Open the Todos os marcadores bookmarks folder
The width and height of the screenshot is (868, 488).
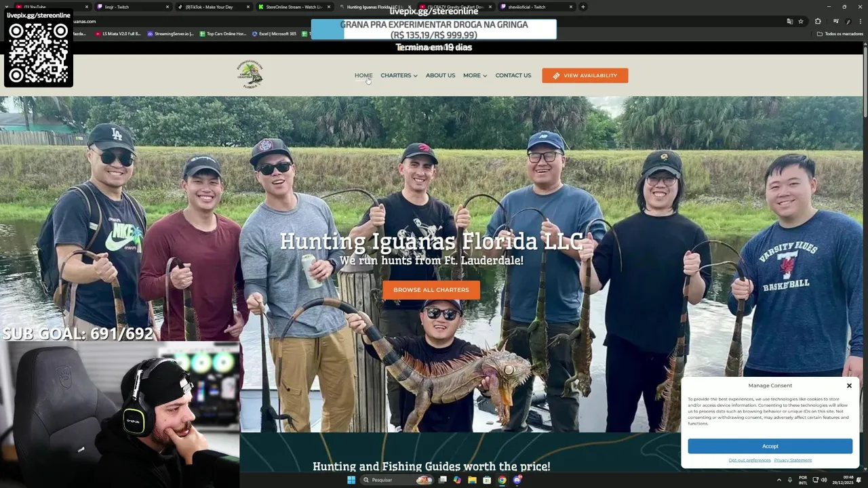pyautogui.click(x=840, y=34)
